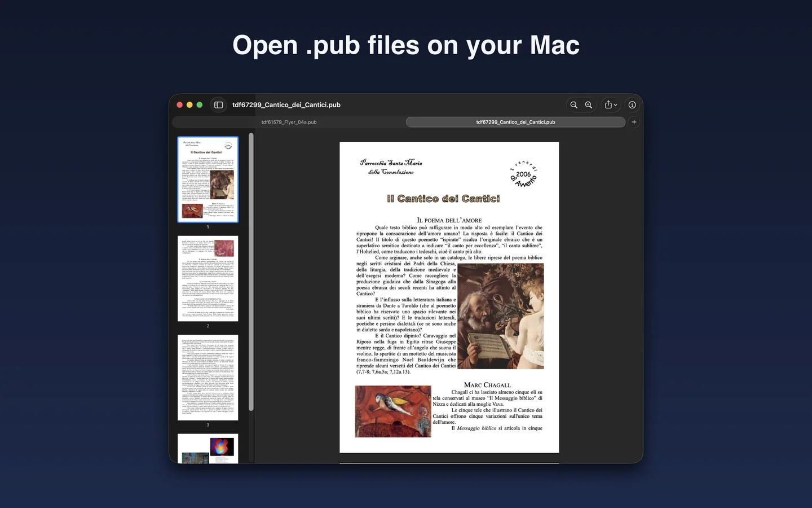812x508 pixels.
Task: Click the page number 2 label under thumbnail
Action: (x=208, y=326)
